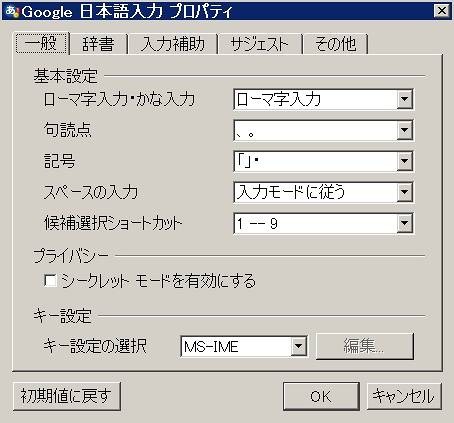The width and height of the screenshot is (454, 423).
Task: Click the 記号 label
Action: 60,161
